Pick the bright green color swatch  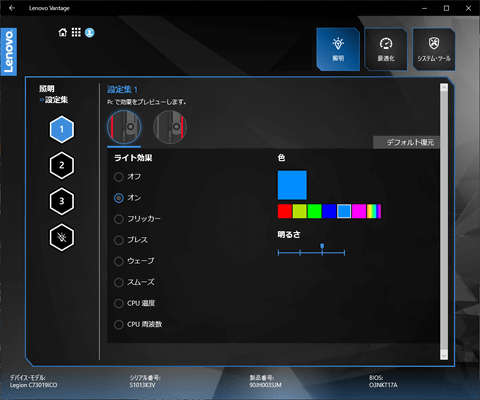click(x=314, y=211)
